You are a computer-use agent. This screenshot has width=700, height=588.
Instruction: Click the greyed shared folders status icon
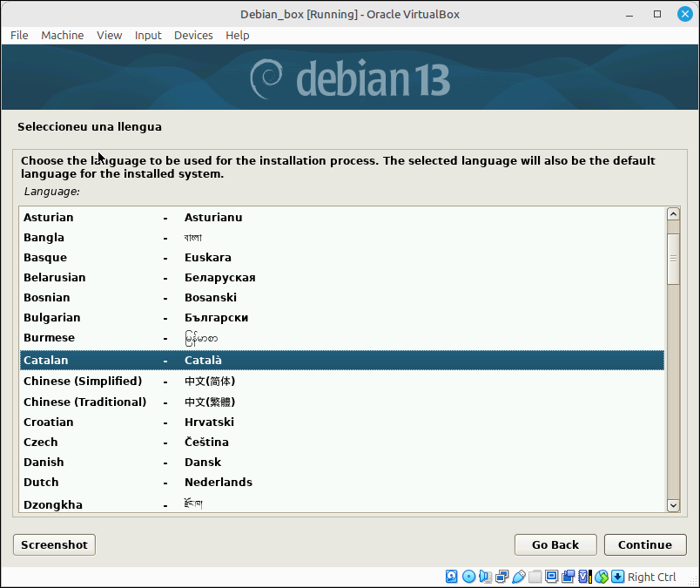coord(535,577)
